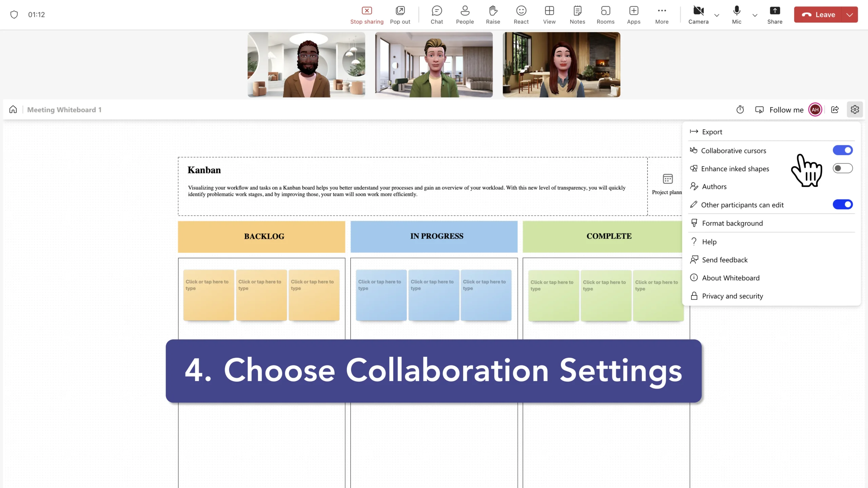The image size is (868, 488).
Task: Open meeting Notes
Action: coord(577,15)
